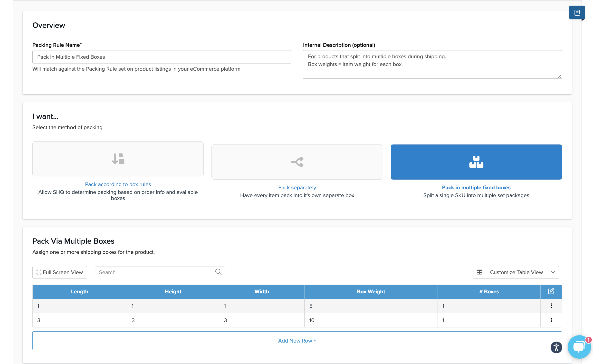Select the Pack in multiple fixed boxes tile
The image size is (593, 364).
(x=476, y=162)
